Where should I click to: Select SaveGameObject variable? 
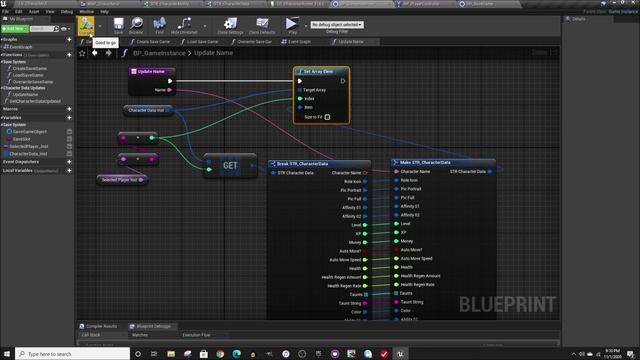click(30, 132)
